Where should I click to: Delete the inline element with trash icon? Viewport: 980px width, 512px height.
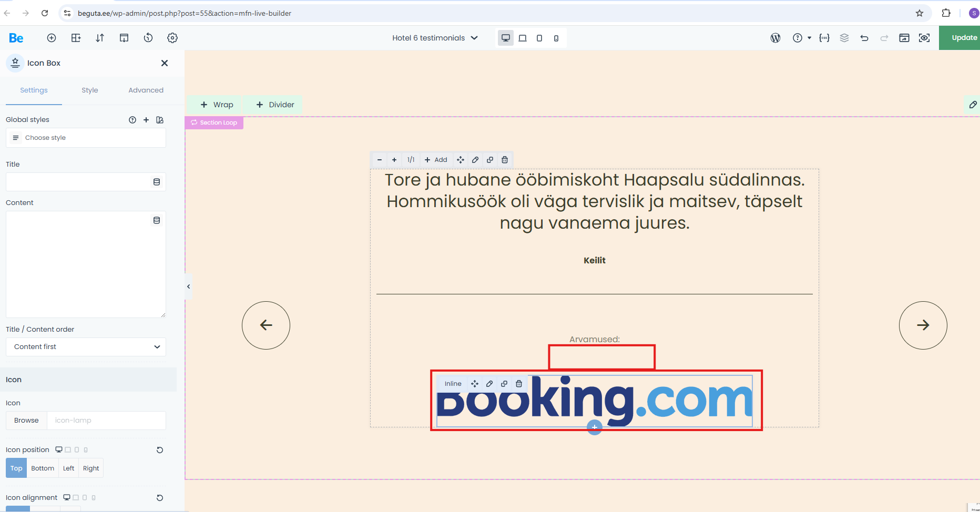pyautogui.click(x=519, y=384)
